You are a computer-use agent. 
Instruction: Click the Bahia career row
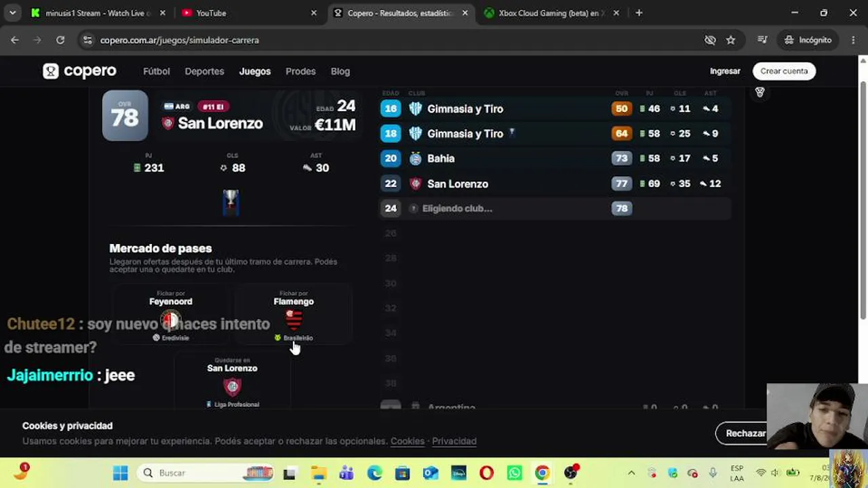(555, 159)
